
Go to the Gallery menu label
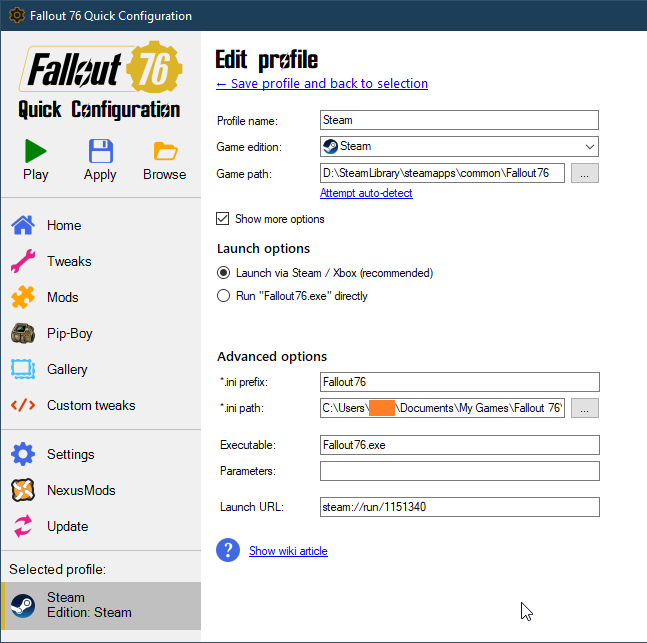(x=67, y=369)
